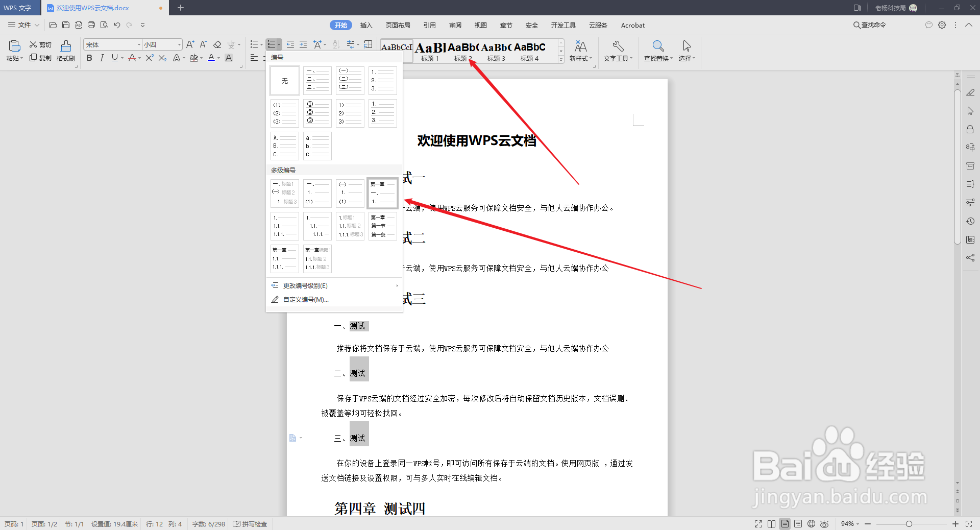Expand 更改编号级别(E) submenu
The width and height of the screenshot is (980, 530).
click(x=334, y=285)
